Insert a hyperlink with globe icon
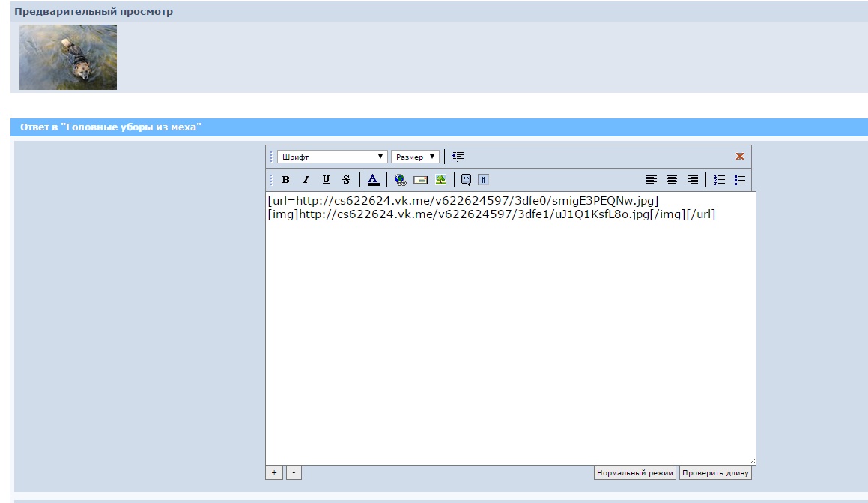The width and height of the screenshot is (868, 503). click(x=400, y=179)
